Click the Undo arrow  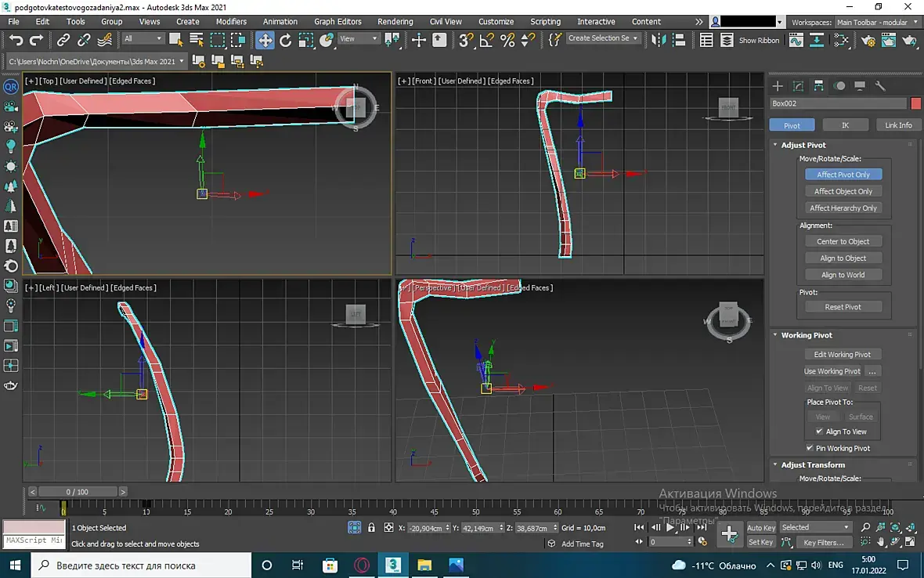point(16,40)
